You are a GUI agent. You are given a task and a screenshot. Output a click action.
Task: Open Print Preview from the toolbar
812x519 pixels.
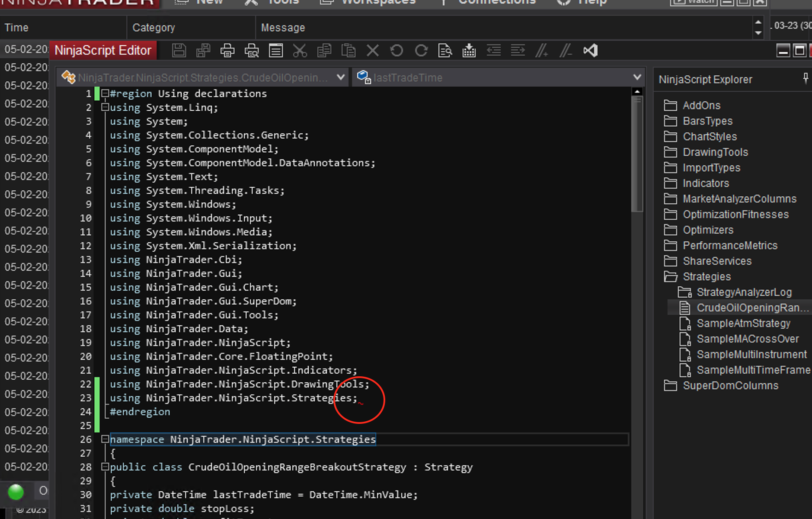pyautogui.click(x=252, y=51)
